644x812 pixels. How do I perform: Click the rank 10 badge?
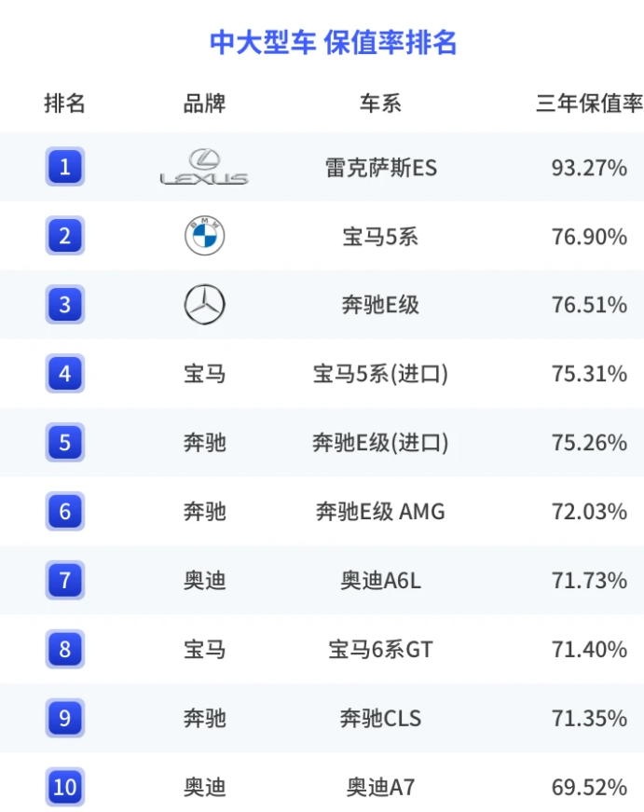pyautogui.click(x=64, y=787)
